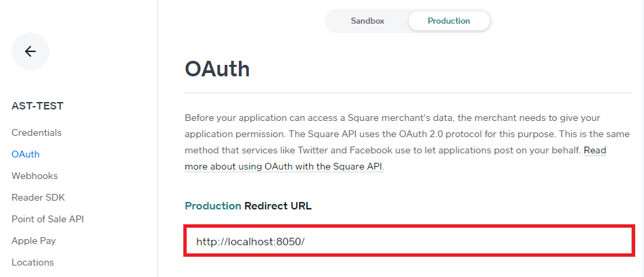Open the Credentials page in sidebar
Image resolution: width=644 pixels, height=277 pixels.
[x=37, y=132]
